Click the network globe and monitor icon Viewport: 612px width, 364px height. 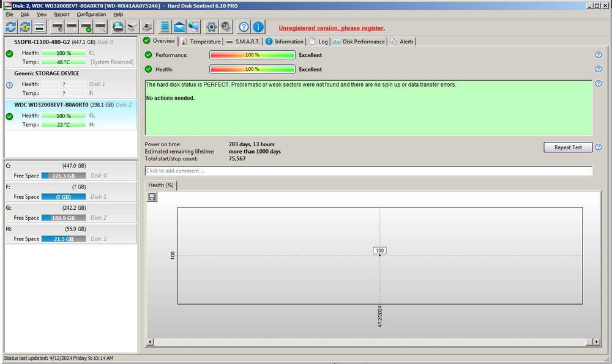(193, 27)
